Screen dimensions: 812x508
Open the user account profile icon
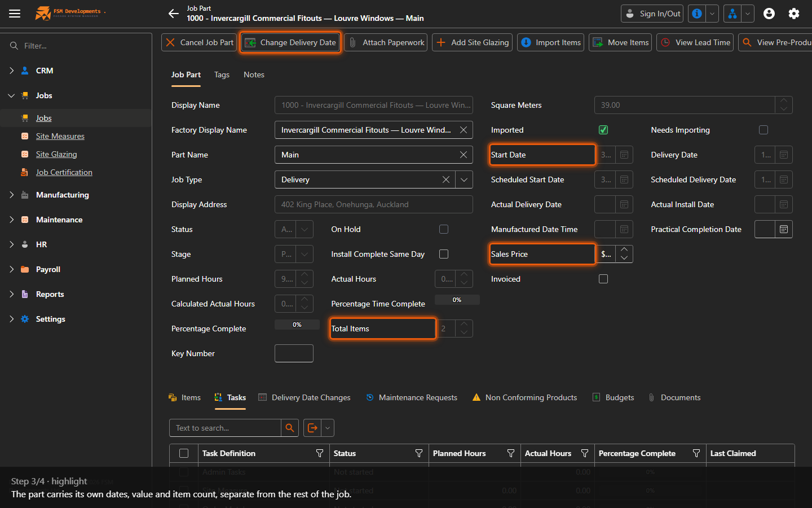pyautogui.click(x=769, y=14)
